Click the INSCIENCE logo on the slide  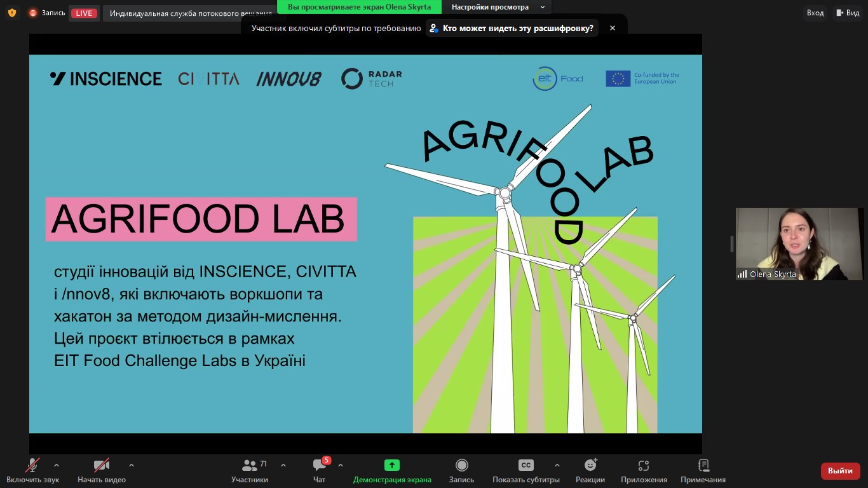pyautogui.click(x=106, y=79)
